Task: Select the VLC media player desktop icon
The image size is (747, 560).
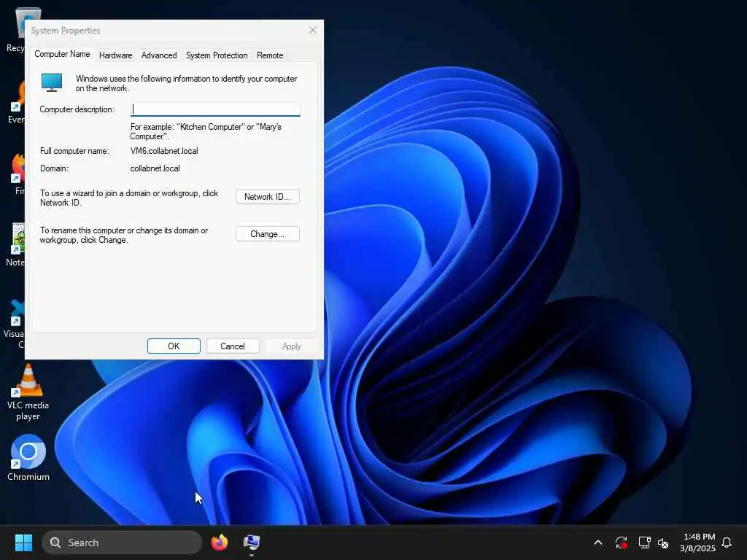Action: pos(28,392)
